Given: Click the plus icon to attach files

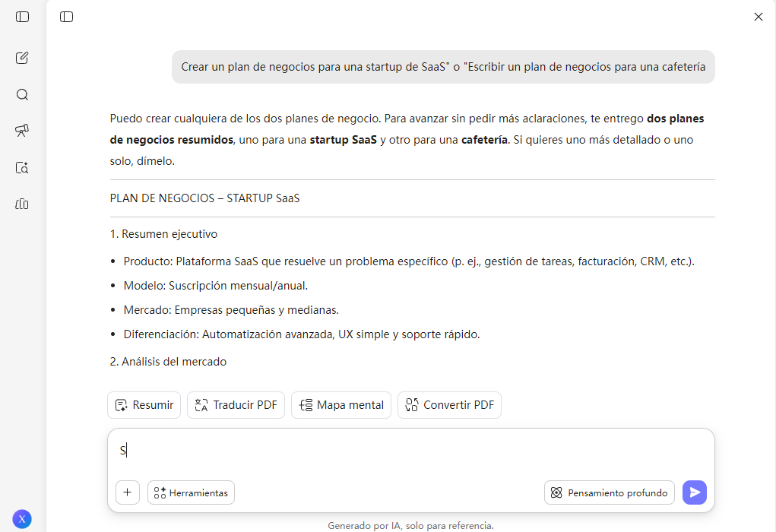Looking at the screenshot, I should pos(127,492).
